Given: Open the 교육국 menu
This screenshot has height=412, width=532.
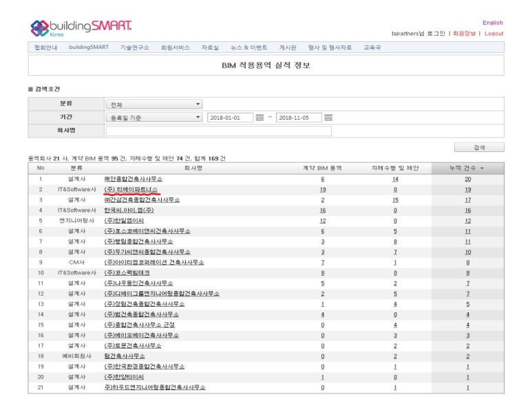Looking at the screenshot, I should pos(372,47).
